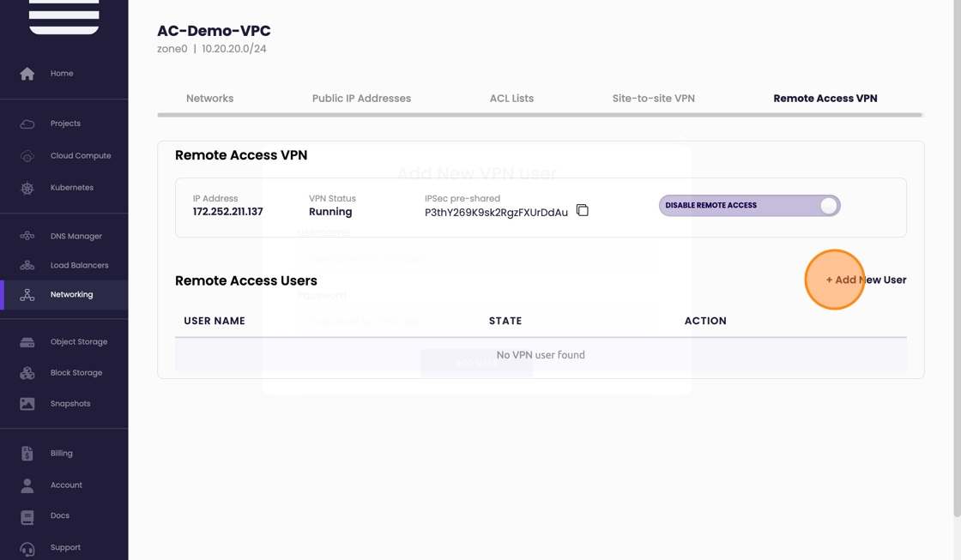961x560 pixels.
Task: Go to Account settings in sidebar
Action: (66, 485)
